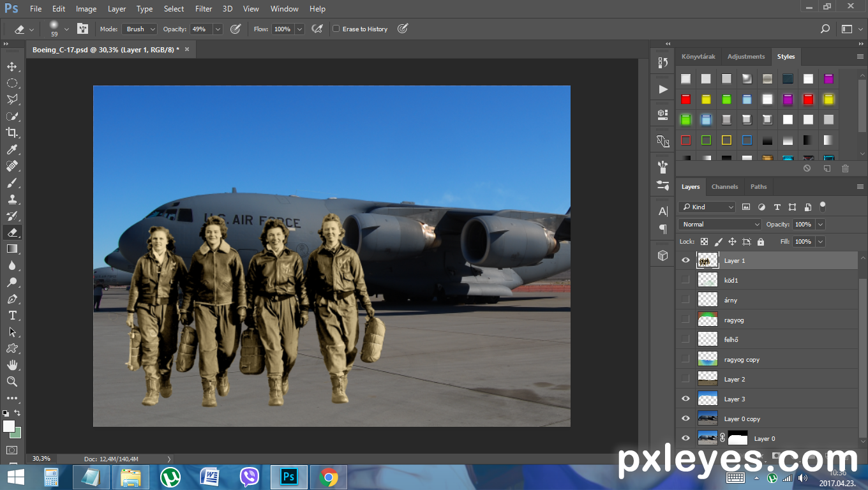Select the Gradient tool
The width and height of the screenshot is (868, 490).
(x=11, y=249)
